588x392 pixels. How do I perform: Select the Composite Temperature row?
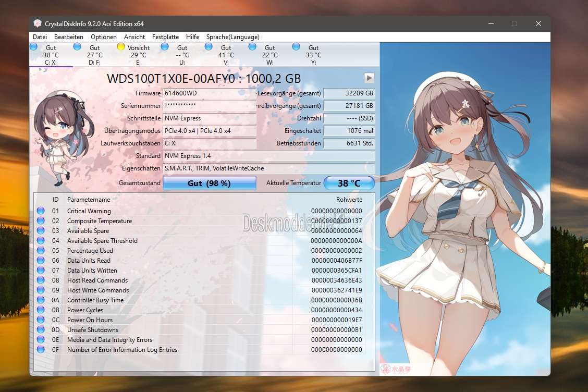click(x=201, y=221)
